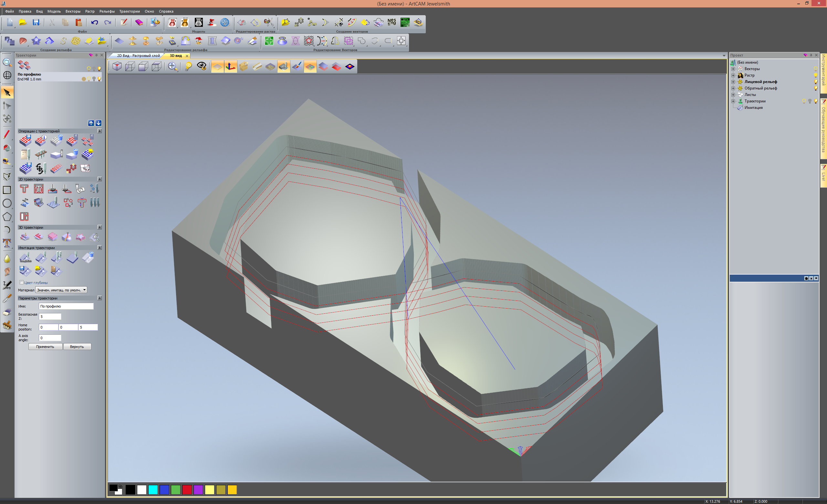Enable the Цвет глубины checkbox
This screenshot has height=504, width=827.
click(x=21, y=282)
